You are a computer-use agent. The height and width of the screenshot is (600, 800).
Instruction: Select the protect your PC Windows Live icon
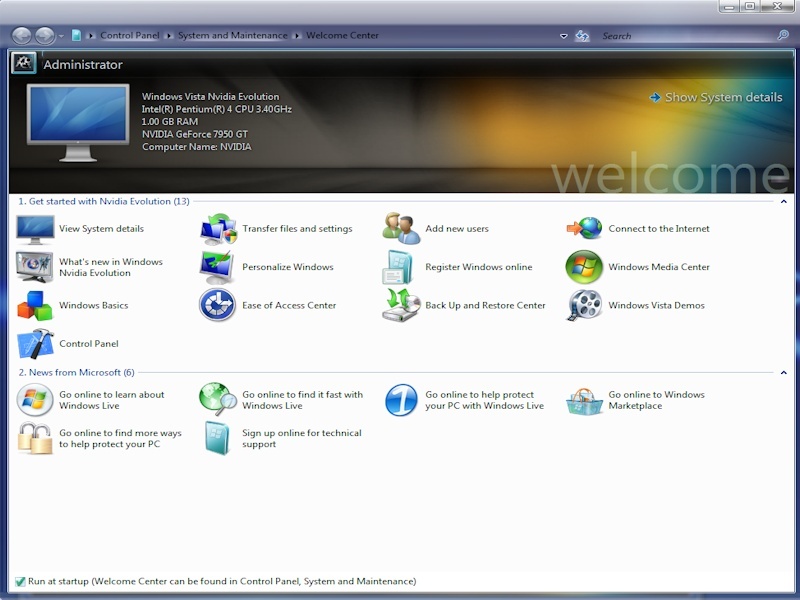(x=401, y=400)
